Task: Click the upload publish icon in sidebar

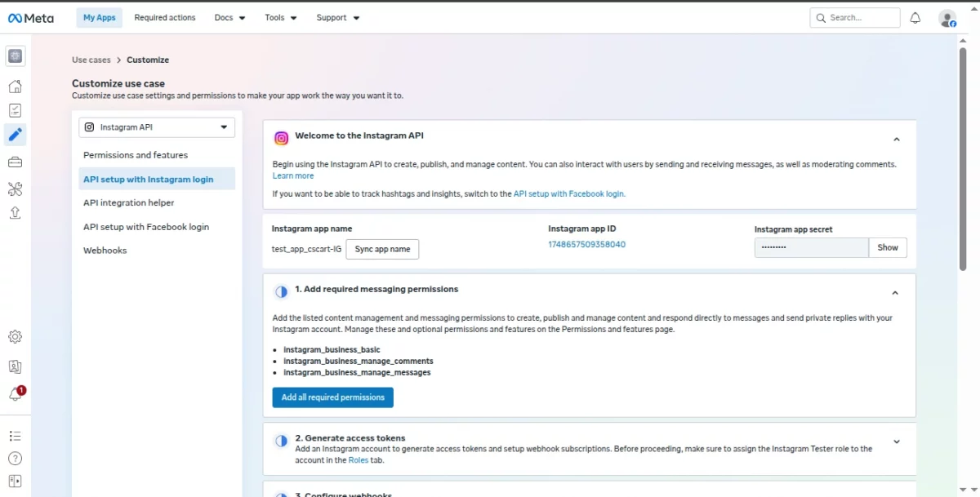Action: tap(16, 213)
